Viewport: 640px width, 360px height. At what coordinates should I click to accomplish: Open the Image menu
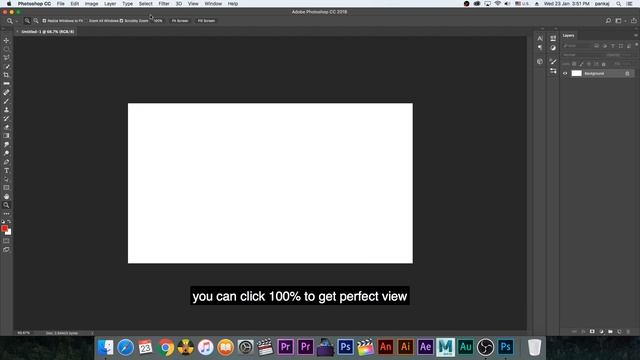tap(91, 4)
